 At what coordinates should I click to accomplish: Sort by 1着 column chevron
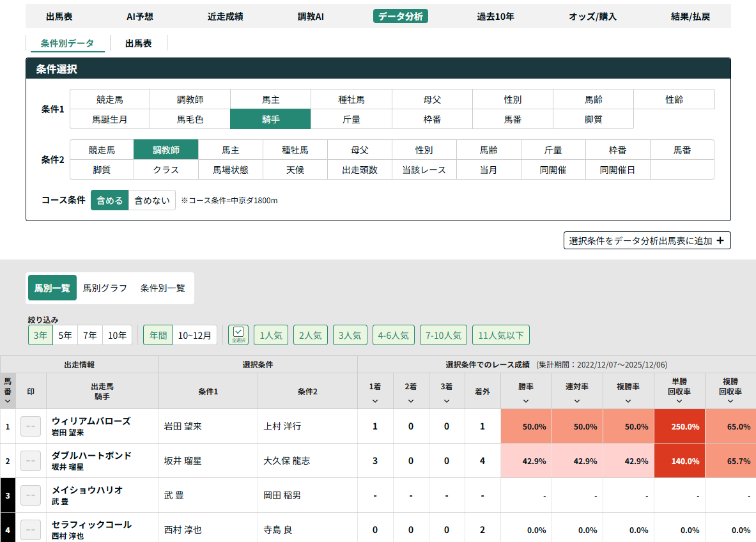(374, 401)
